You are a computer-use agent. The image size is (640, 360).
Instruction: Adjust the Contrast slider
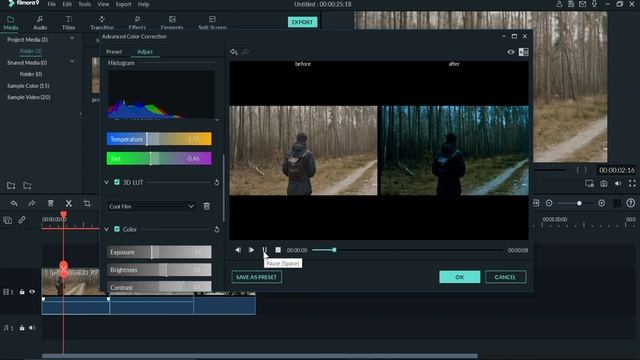click(159, 287)
